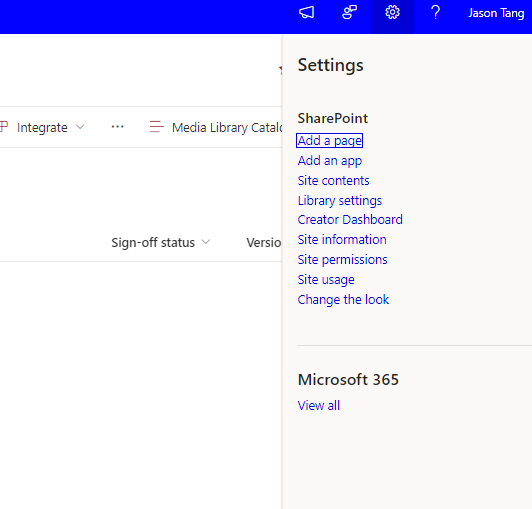532x509 pixels.
Task: View Site usage
Action: click(326, 280)
